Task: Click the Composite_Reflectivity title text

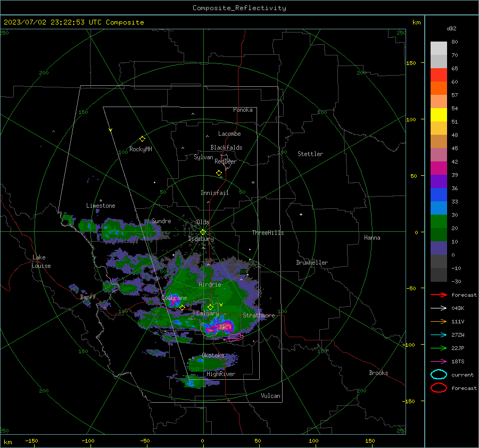Action: click(x=240, y=8)
